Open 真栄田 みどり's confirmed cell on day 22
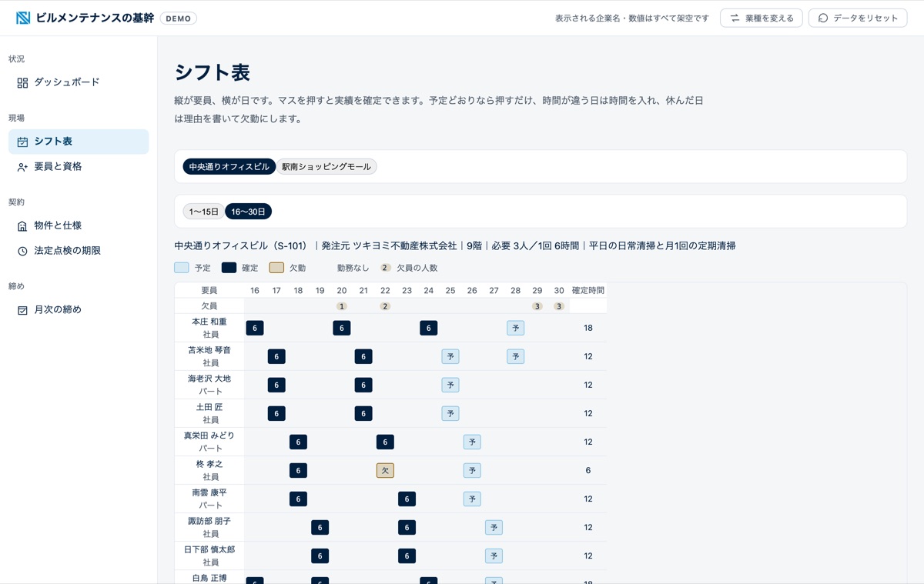 coord(385,442)
